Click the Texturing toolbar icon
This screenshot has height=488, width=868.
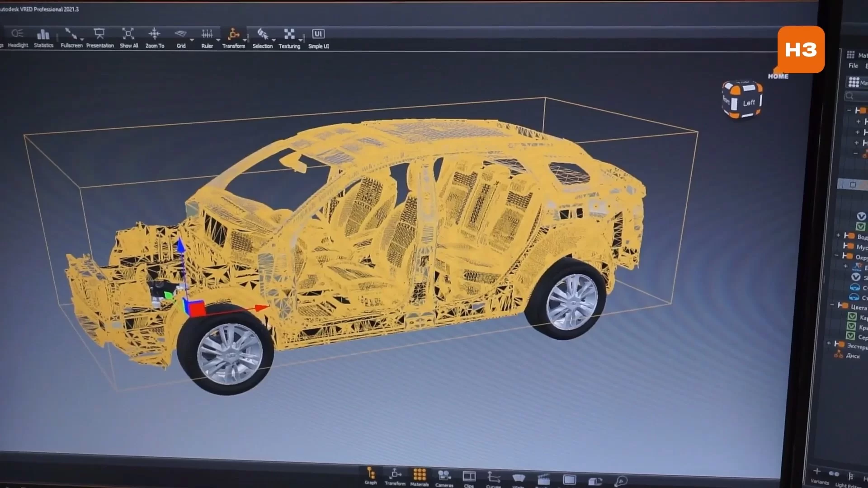[289, 35]
